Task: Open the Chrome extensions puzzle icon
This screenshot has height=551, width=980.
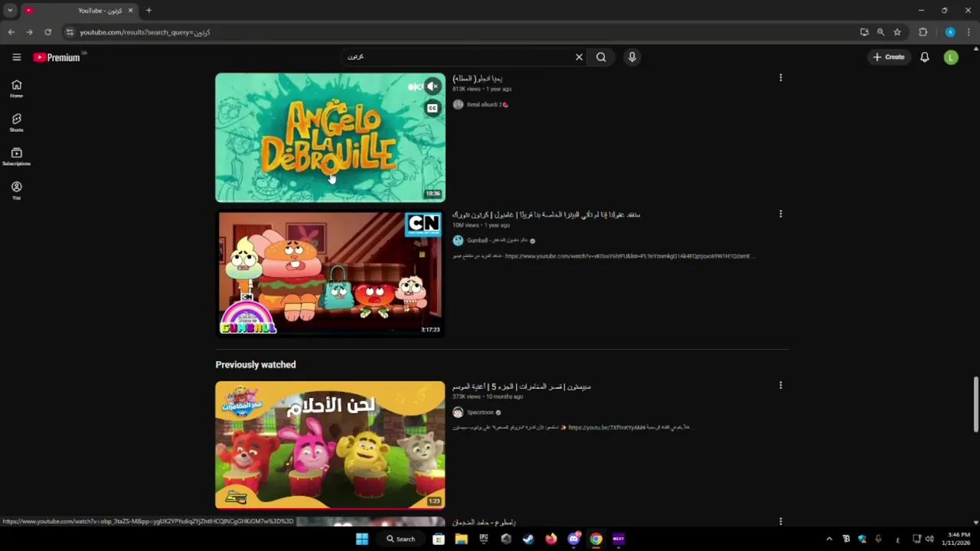Action: tap(923, 32)
